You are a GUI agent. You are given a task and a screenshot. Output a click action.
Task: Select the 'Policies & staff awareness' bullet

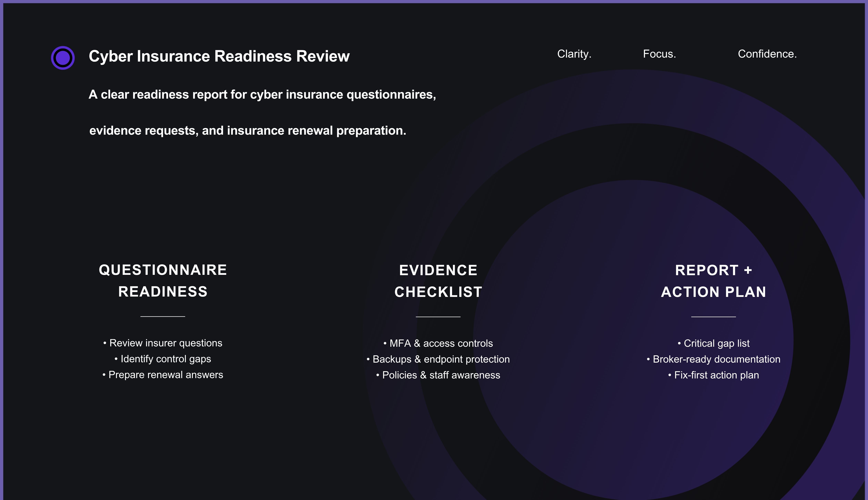[438, 375]
